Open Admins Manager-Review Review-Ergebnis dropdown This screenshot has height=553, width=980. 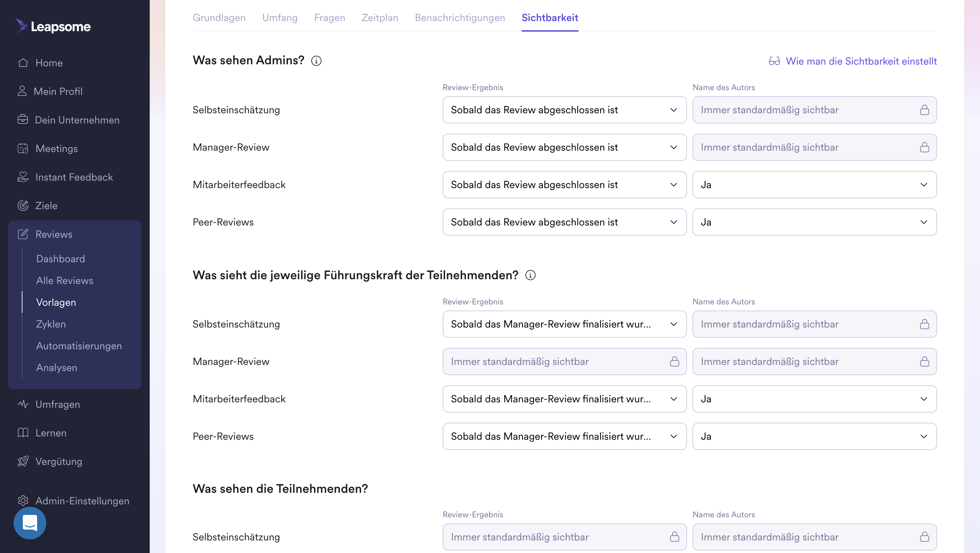[x=565, y=147]
